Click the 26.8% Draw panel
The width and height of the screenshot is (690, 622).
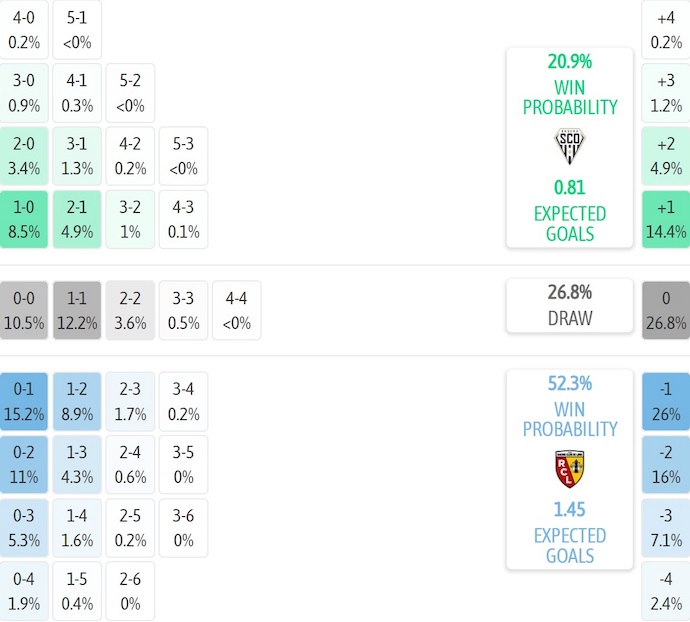pyautogui.click(x=569, y=305)
